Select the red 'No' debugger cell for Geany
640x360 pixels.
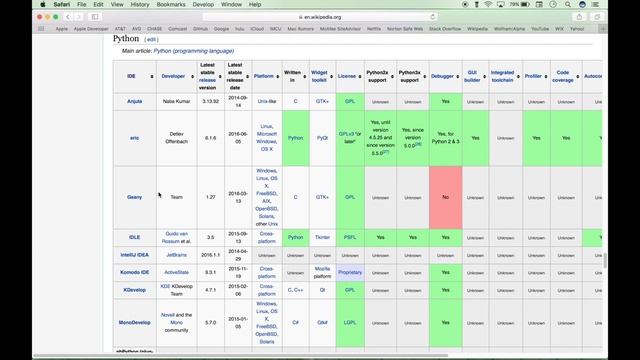click(445, 197)
